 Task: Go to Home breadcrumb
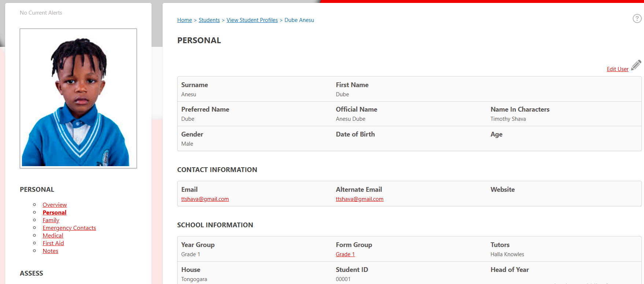tap(185, 20)
